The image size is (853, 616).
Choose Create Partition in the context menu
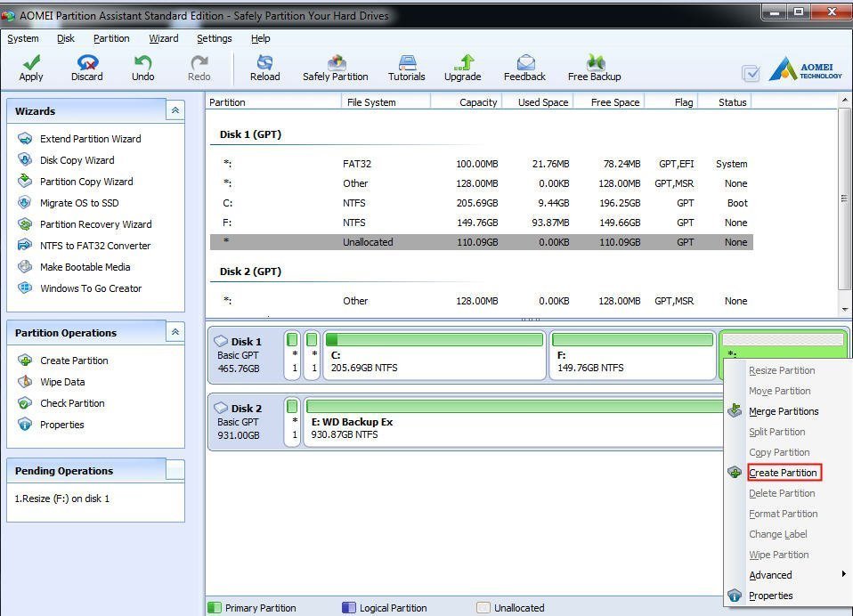click(783, 473)
